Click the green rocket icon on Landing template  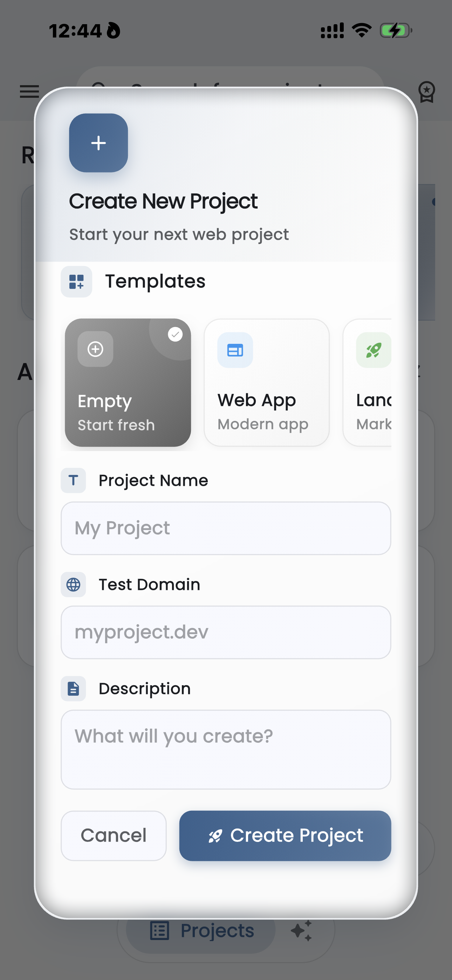(x=373, y=350)
